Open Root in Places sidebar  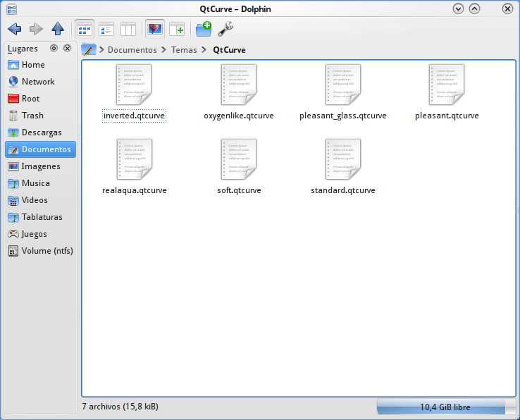(x=40, y=99)
